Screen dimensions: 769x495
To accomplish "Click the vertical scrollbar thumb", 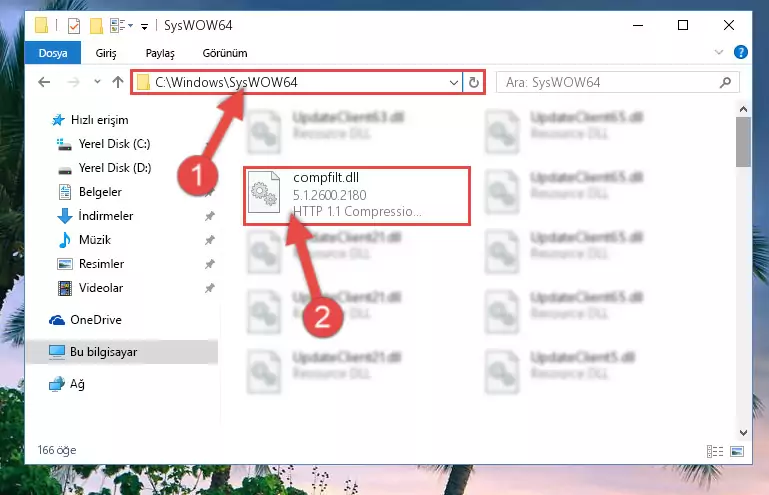I will click(743, 142).
